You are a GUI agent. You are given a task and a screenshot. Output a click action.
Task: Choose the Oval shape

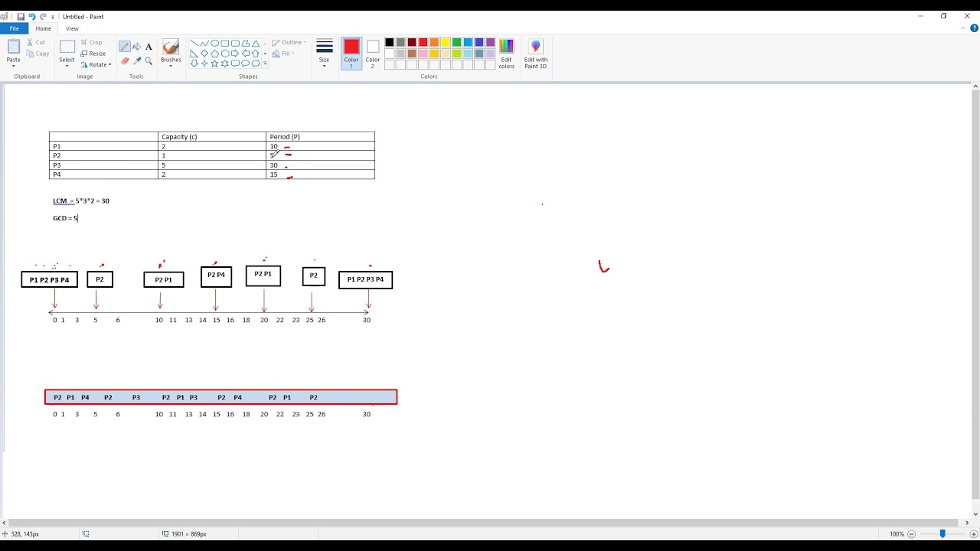215,43
